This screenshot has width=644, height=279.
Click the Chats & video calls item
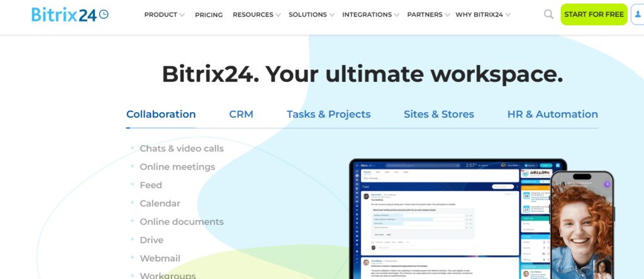181,149
